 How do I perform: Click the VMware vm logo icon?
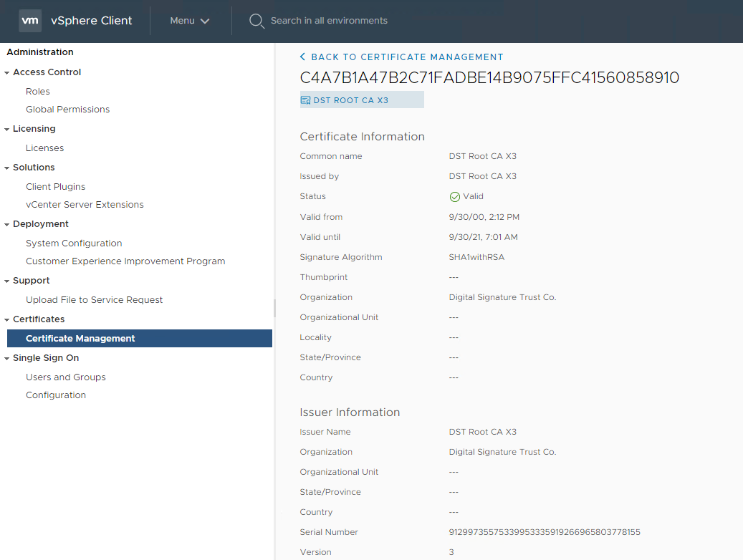(30, 20)
